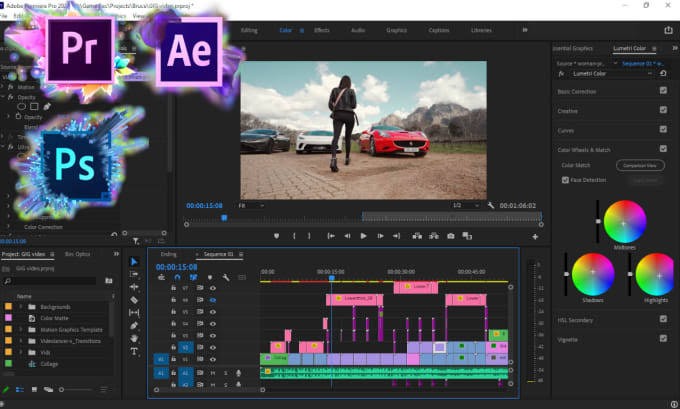Open Lumetri Color panel tab
The image size is (680, 409).
click(x=629, y=48)
